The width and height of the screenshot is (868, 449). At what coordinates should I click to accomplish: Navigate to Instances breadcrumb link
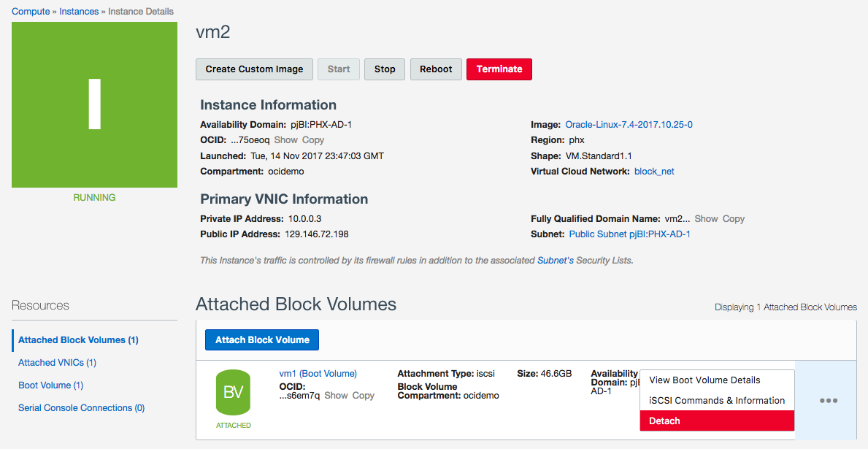coord(80,12)
